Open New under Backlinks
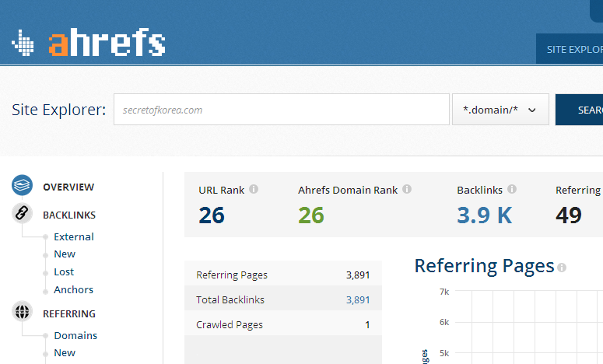The height and width of the screenshot is (364, 603). point(65,254)
